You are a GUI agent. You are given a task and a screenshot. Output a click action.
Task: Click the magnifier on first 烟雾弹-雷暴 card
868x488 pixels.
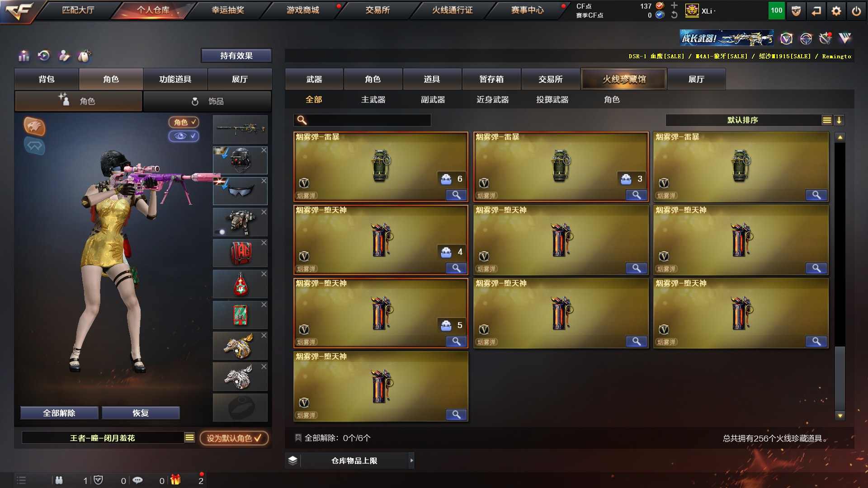tap(456, 195)
